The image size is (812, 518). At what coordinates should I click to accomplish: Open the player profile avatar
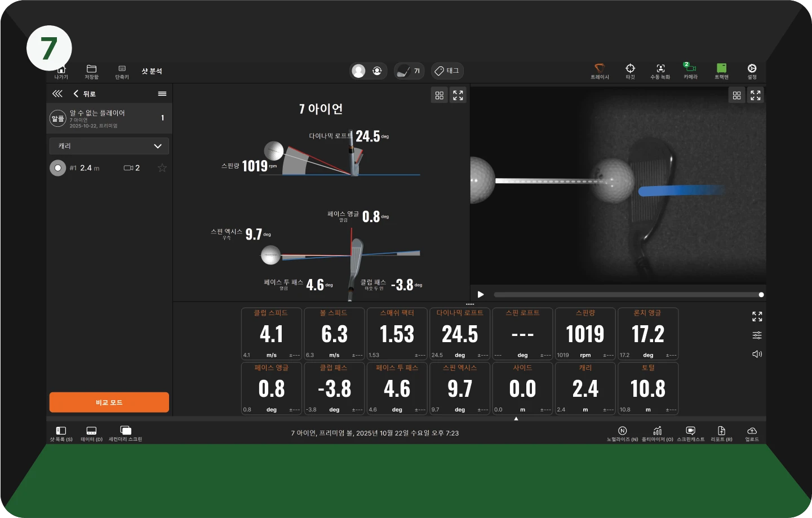pos(358,70)
